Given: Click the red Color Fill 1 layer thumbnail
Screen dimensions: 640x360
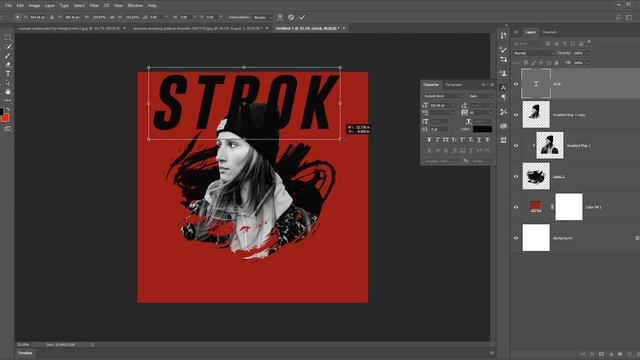Looking at the screenshot, I should 536,207.
